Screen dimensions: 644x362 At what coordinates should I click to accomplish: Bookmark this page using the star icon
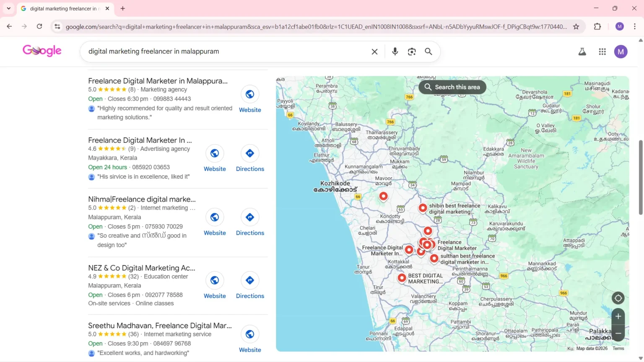[577, 26]
